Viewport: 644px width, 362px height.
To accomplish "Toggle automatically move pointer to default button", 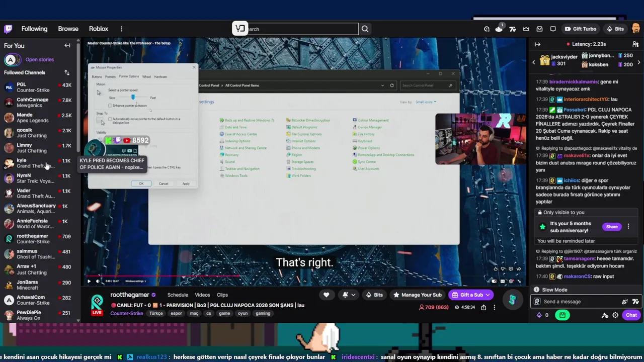I will (110, 119).
